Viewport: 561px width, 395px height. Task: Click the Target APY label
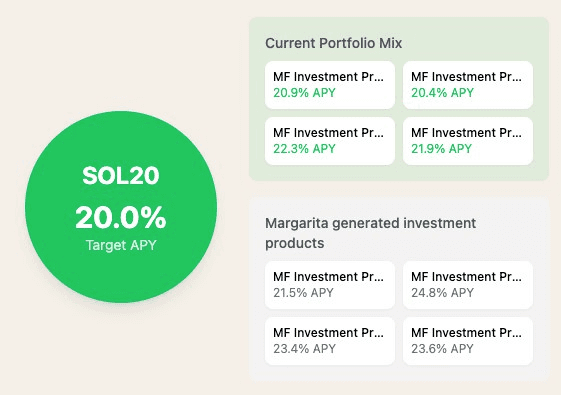click(121, 245)
